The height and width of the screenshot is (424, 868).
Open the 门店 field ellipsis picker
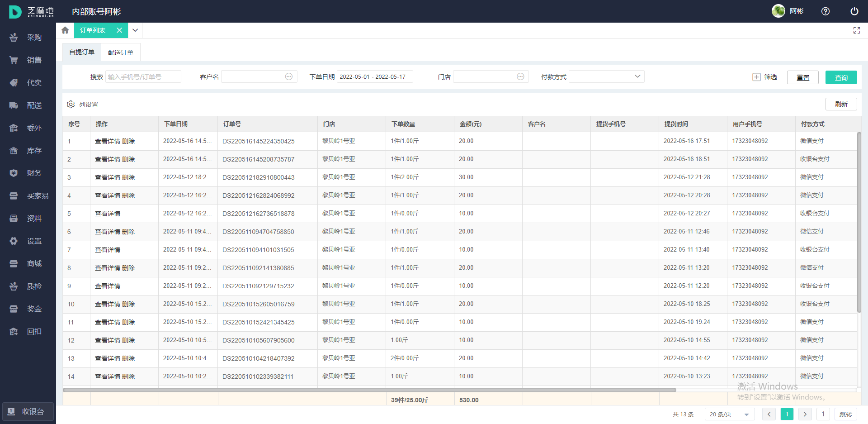[520, 76]
